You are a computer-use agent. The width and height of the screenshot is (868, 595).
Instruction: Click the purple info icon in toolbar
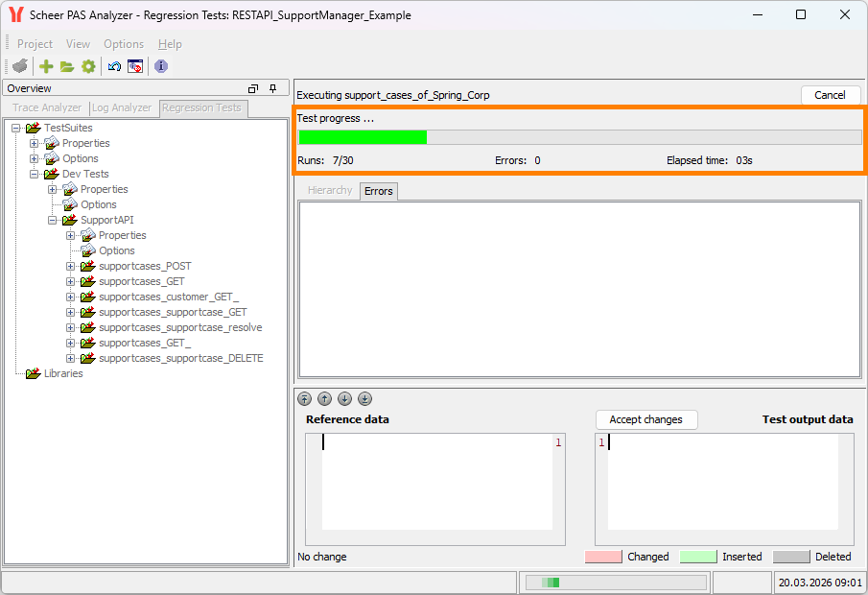161,66
